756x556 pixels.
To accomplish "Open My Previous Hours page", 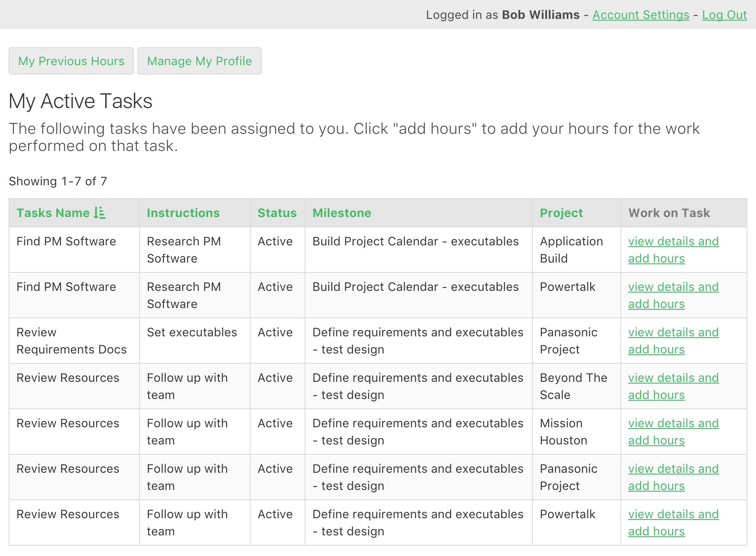I will point(71,61).
